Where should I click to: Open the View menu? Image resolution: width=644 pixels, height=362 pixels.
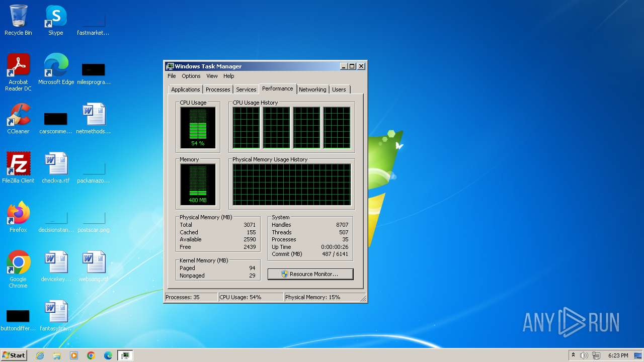(x=212, y=76)
